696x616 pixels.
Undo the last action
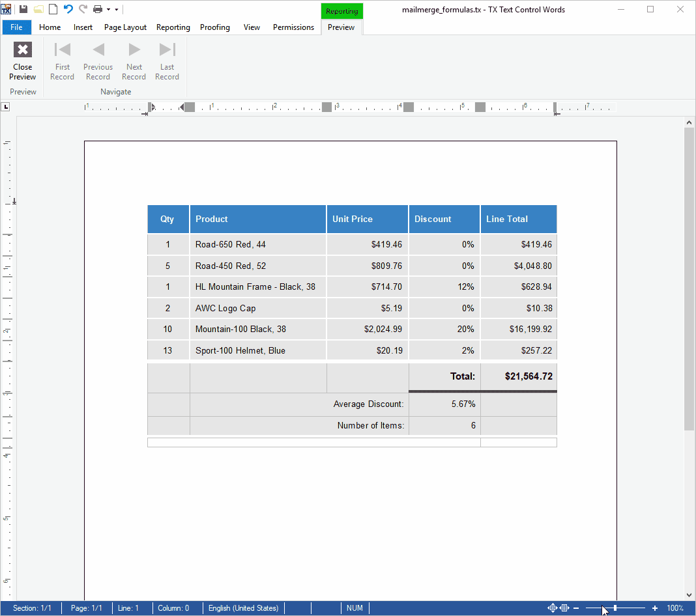tap(67, 10)
